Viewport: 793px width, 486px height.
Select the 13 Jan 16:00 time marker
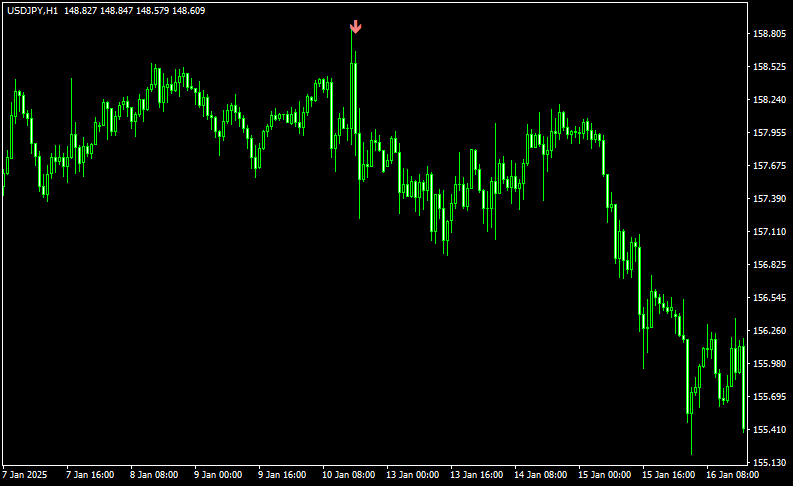(473, 475)
